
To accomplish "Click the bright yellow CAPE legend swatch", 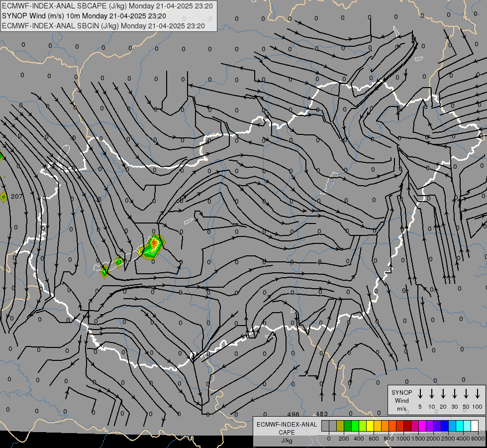I will pos(370,426).
